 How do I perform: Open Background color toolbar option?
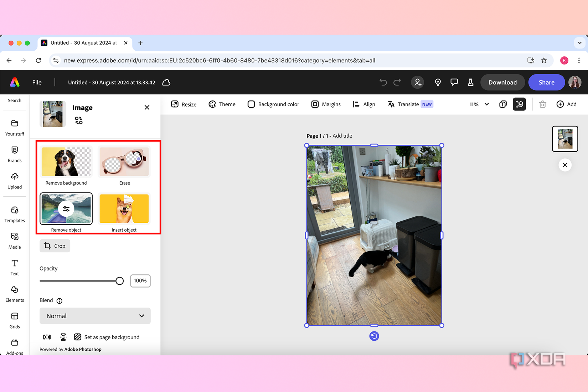click(273, 104)
